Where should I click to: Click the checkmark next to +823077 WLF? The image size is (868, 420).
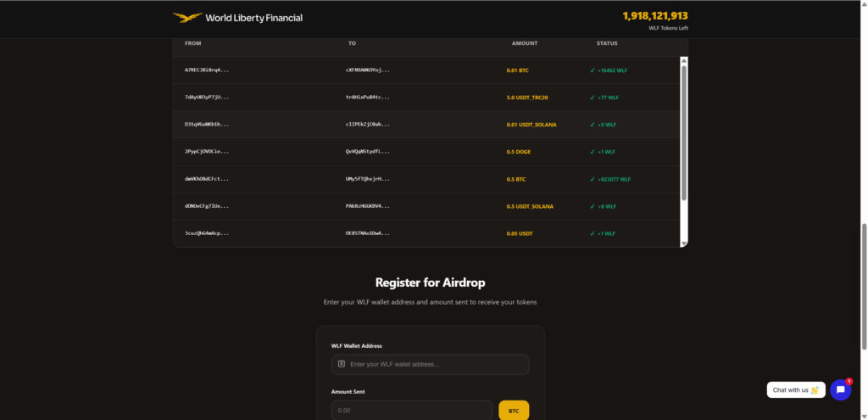coord(593,179)
